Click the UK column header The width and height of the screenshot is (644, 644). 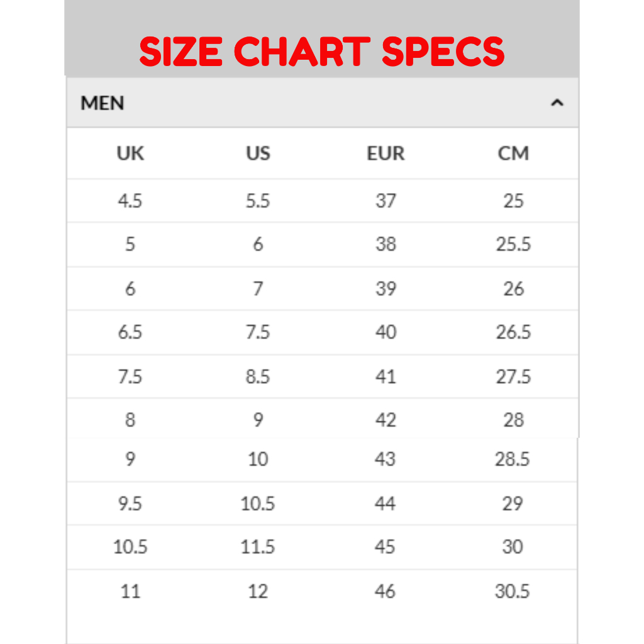[130, 153]
